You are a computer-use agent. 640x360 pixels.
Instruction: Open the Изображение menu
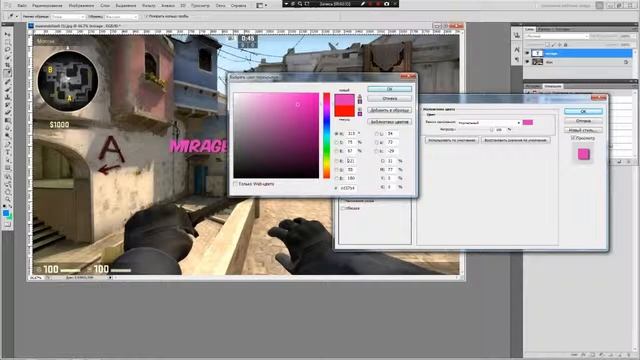pos(81,6)
